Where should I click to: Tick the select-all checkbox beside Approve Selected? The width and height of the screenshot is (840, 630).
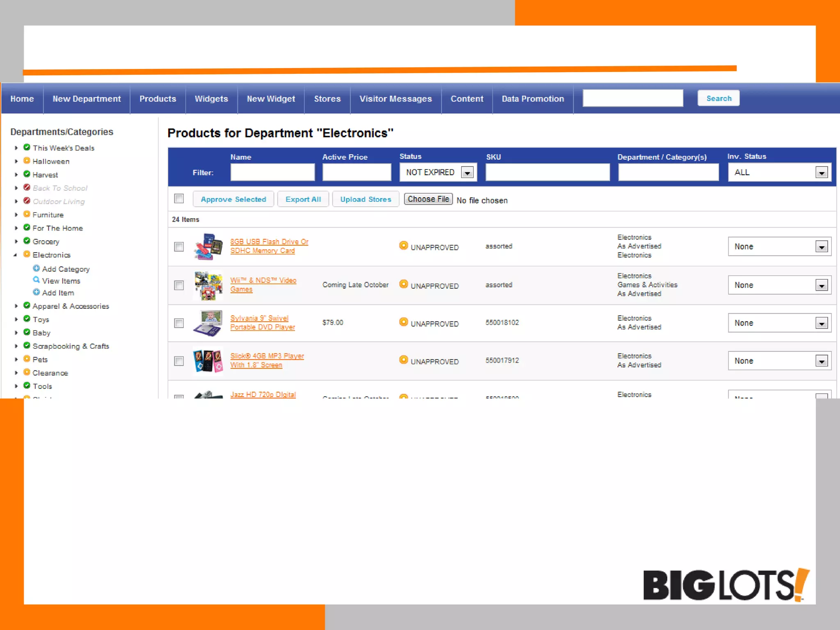click(179, 199)
